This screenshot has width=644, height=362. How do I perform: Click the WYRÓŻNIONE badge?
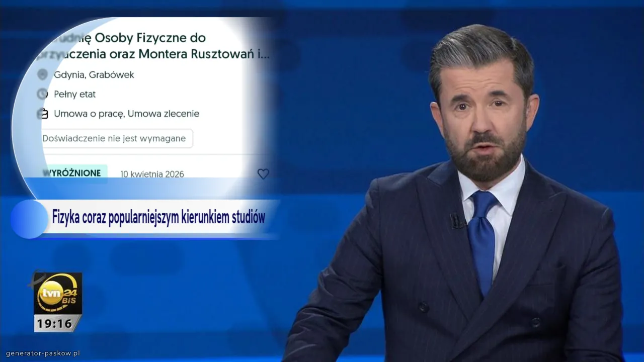(x=72, y=173)
